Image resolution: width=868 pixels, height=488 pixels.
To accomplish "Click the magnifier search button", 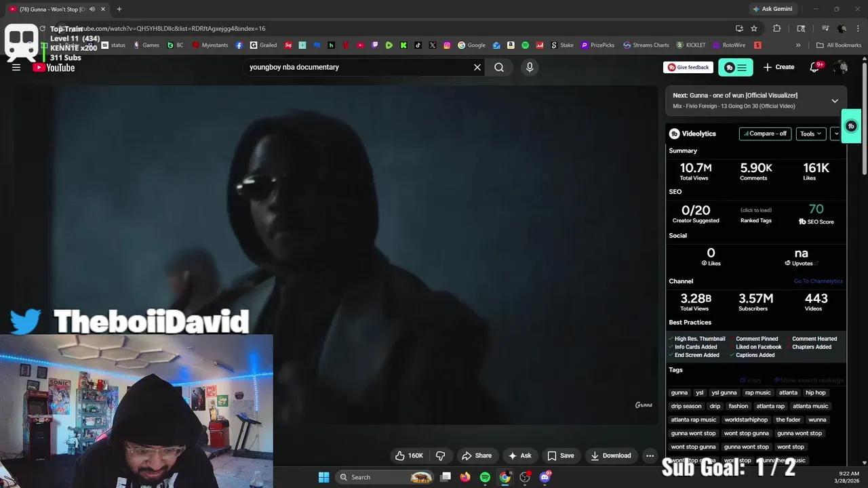I will click(499, 67).
